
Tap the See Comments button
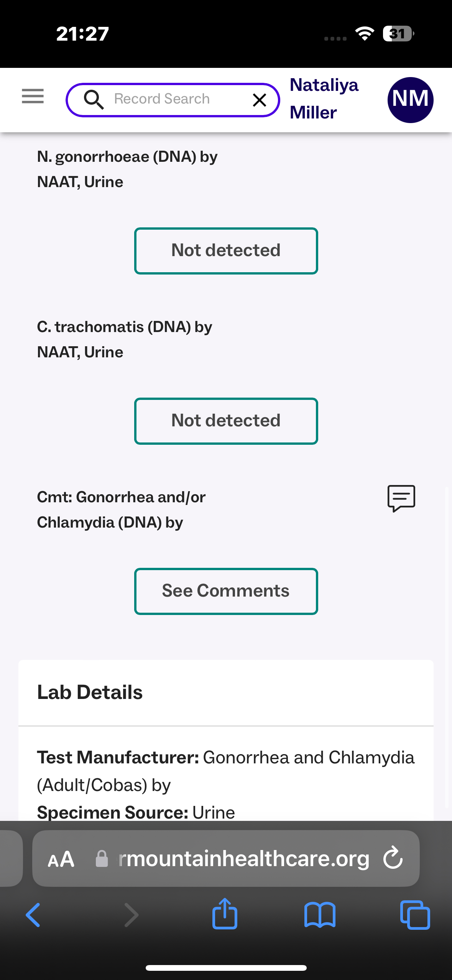226,591
